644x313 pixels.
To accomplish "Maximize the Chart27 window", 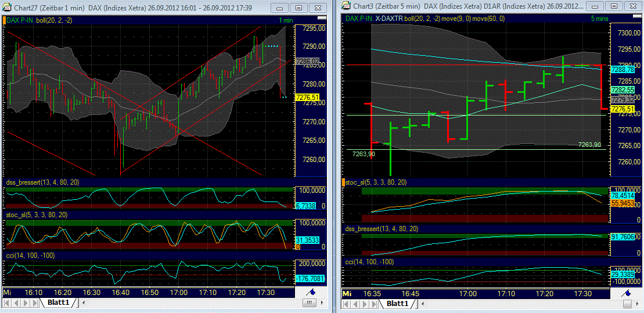I will 298,8.
